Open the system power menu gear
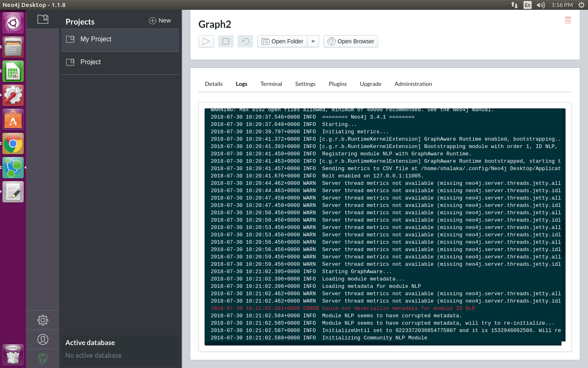Screen dimensions: 588x368 point(581,5)
